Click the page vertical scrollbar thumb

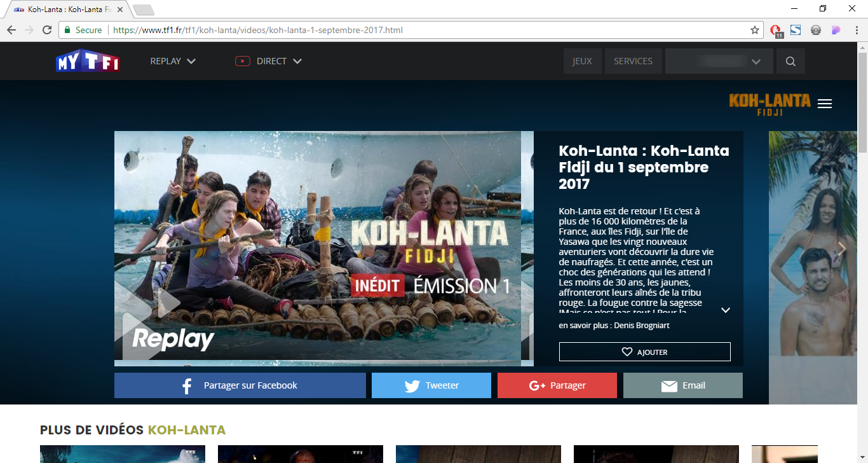click(862, 102)
